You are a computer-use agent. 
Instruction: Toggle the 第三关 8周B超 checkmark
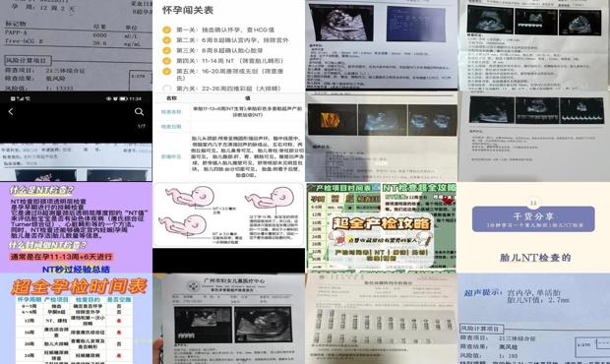click(166, 50)
